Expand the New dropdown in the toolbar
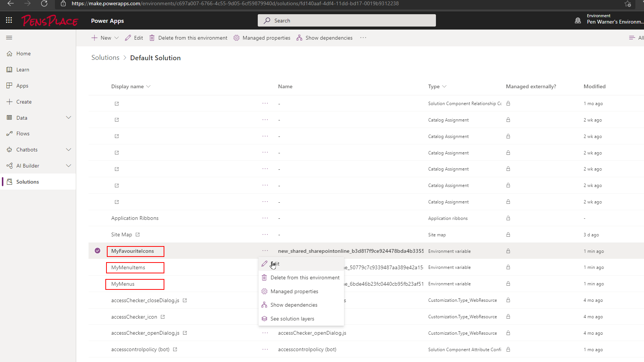This screenshot has width=644, height=362. 117,37
